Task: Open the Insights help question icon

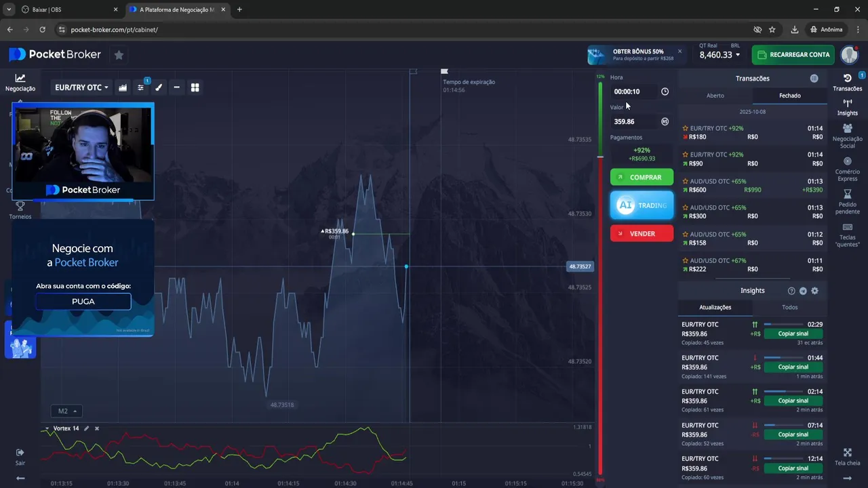Action: pos(791,291)
